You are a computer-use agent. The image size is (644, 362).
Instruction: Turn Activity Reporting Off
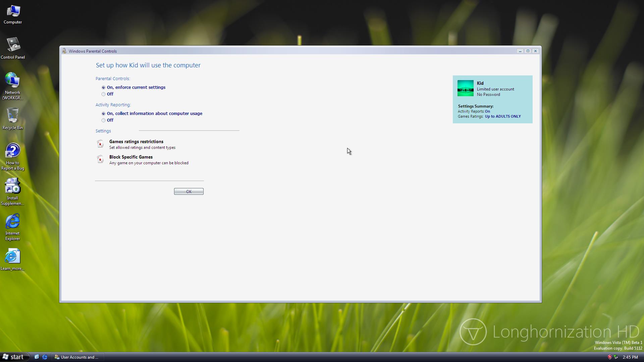104,120
